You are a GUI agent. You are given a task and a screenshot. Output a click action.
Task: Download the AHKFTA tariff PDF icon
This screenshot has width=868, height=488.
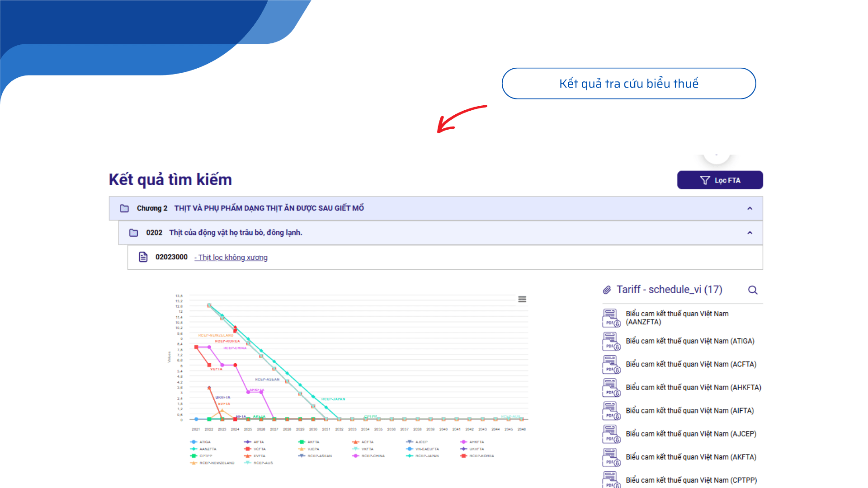[x=611, y=388]
